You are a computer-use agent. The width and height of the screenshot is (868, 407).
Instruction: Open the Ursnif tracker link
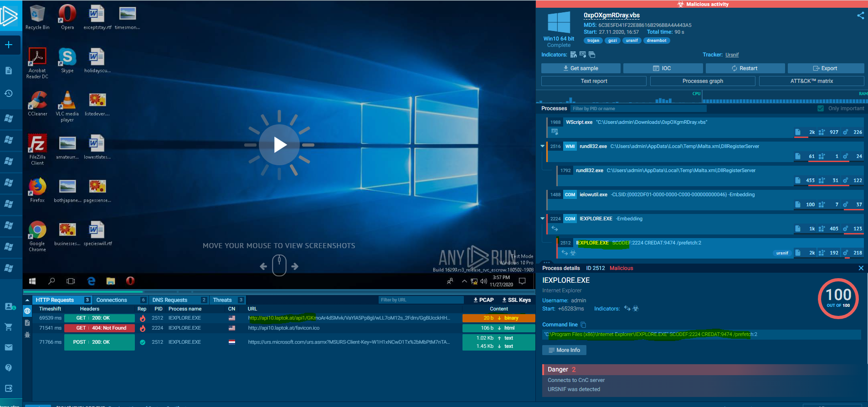click(732, 55)
